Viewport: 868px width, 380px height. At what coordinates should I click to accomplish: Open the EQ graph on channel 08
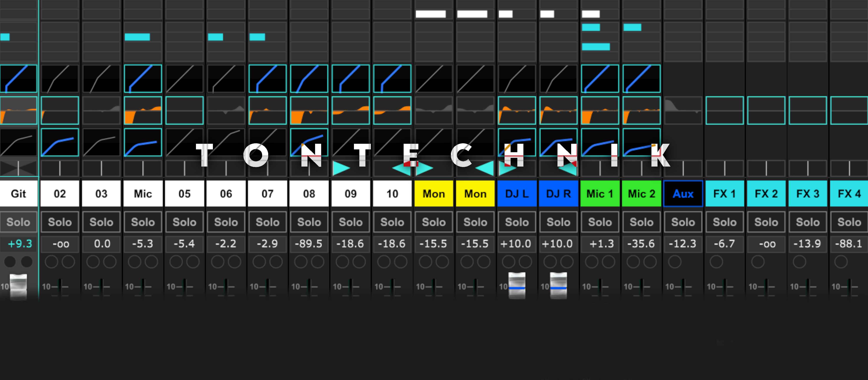pos(309,110)
